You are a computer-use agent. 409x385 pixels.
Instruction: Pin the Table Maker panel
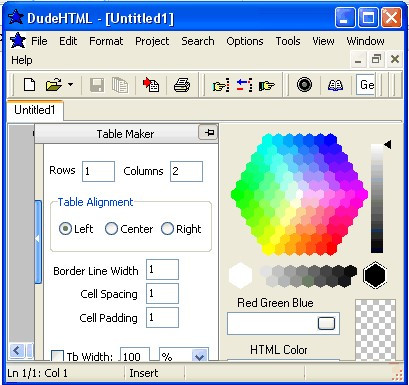[x=208, y=133]
